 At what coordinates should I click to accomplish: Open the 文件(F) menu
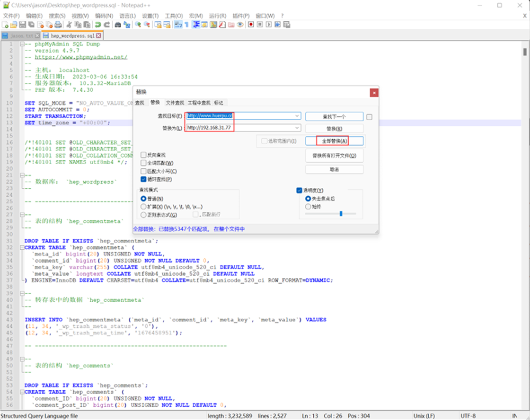pyautogui.click(x=11, y=16)
